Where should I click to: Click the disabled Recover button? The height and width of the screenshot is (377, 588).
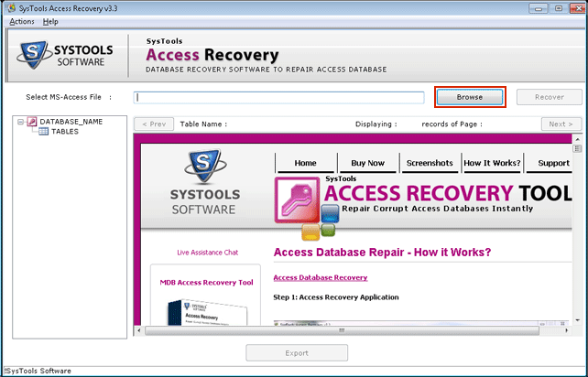[549, 97]
